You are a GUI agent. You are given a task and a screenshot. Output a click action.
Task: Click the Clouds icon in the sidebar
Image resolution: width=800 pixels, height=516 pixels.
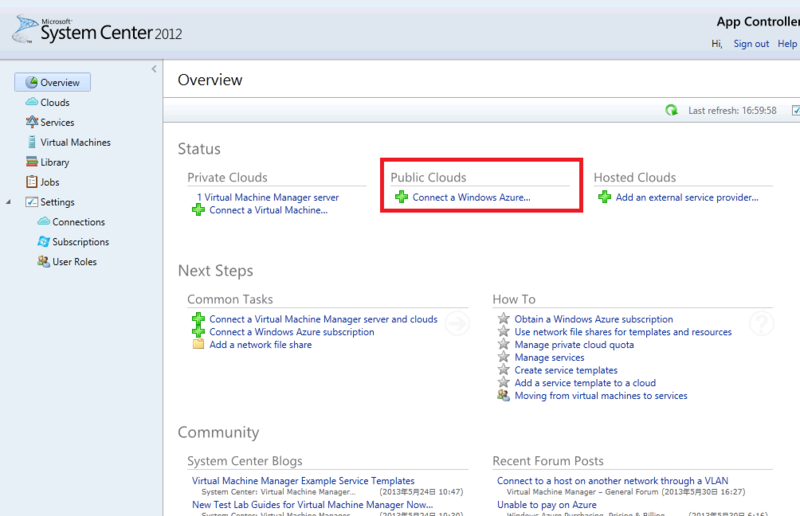click(32, 102)
